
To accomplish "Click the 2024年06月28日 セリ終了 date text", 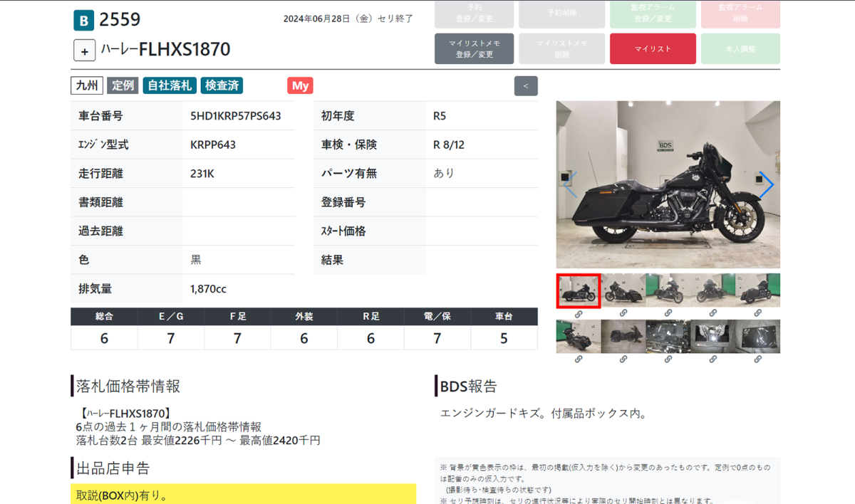I will click(x=348, y=19).
